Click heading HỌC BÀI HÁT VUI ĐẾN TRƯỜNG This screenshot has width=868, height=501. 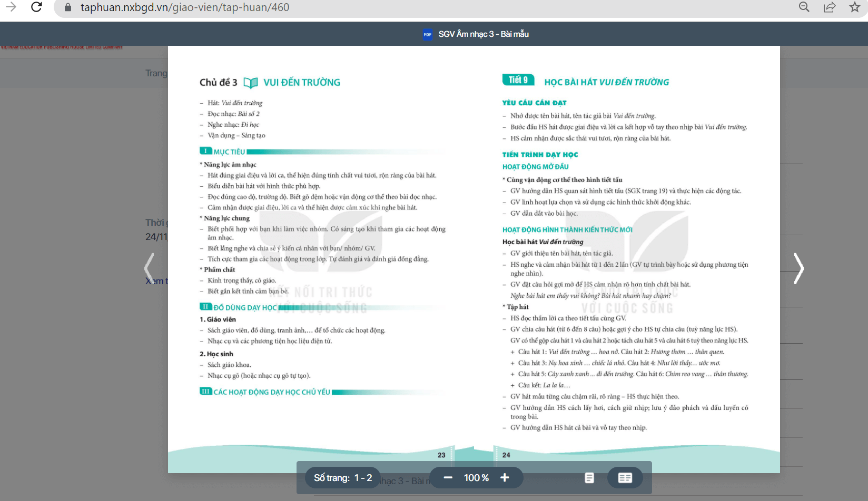click(x=607, y=82)
